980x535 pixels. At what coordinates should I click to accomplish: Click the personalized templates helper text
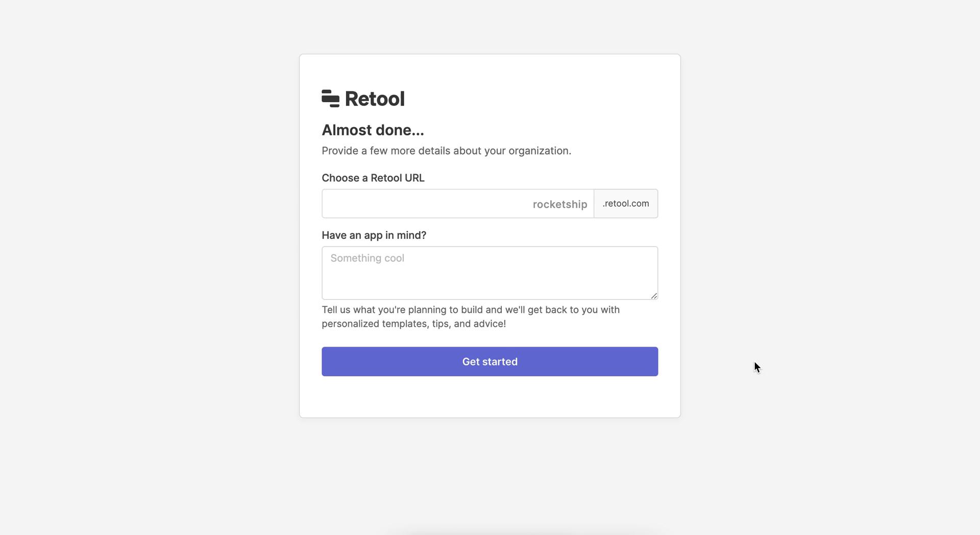[x=470, y=317]
